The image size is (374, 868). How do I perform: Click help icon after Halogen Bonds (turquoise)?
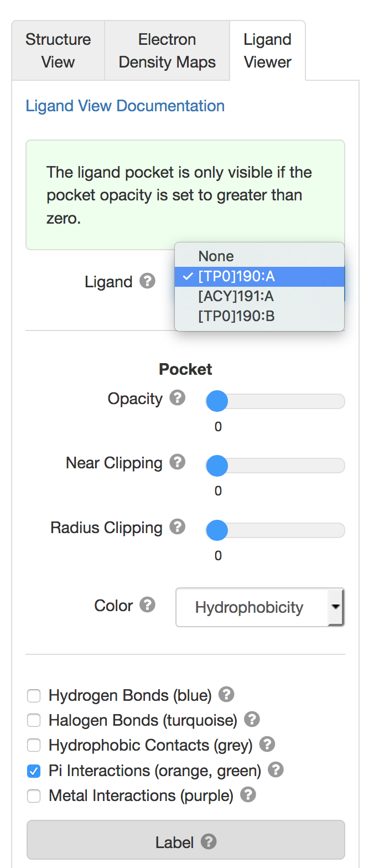pos(252,720)
